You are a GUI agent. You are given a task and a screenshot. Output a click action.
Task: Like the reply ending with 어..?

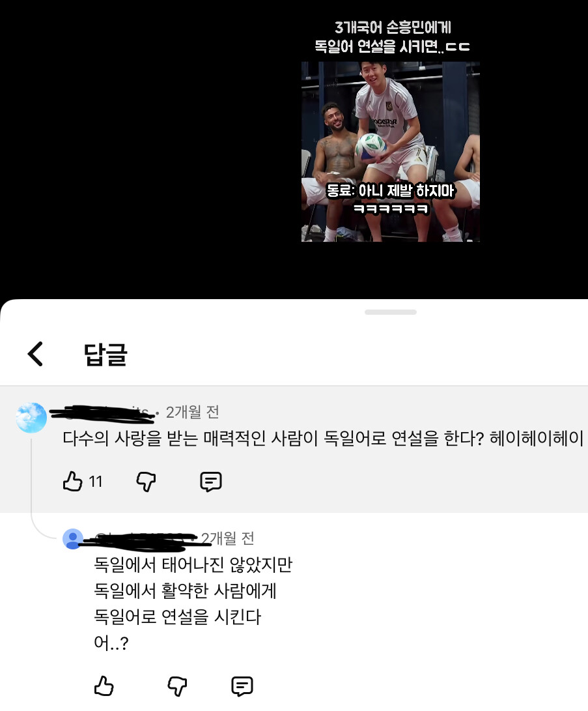[104, 686]
